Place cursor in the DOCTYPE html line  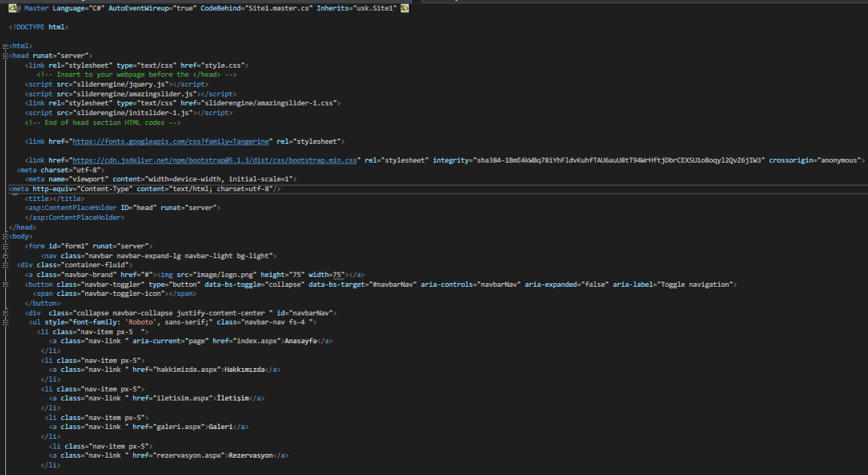[x=39, y=27]
